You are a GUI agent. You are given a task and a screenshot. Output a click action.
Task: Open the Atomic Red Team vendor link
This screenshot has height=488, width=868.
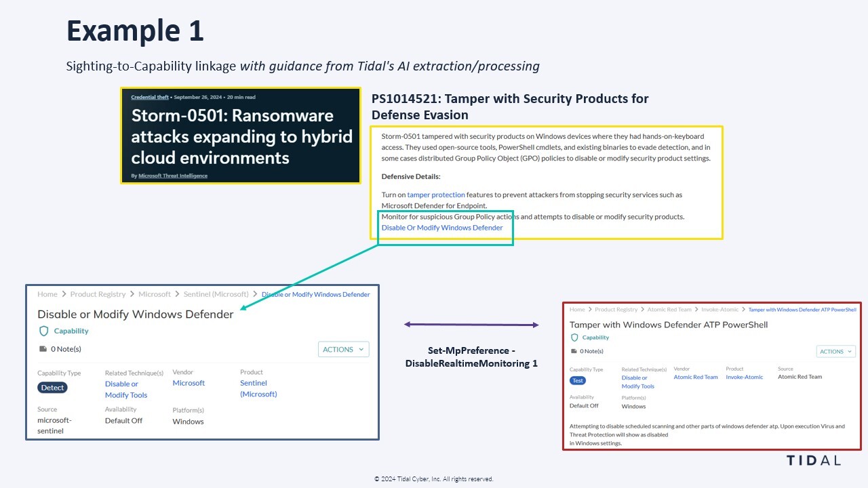point(696,377)
